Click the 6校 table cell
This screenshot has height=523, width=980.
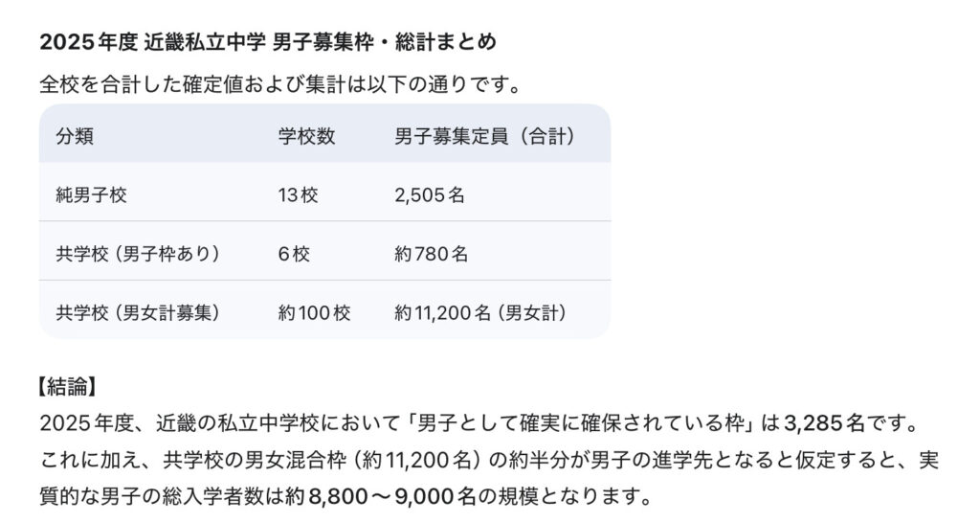click(293, 254)
